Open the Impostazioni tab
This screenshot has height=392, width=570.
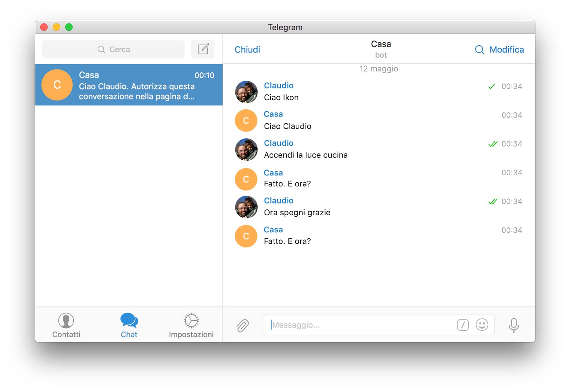[x=191, y=325]
